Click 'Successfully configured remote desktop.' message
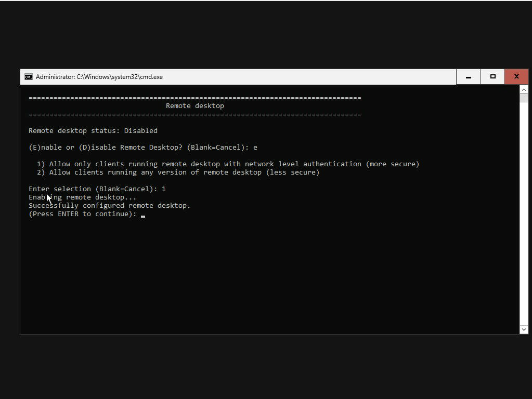The width and height of the screenshot is (532, 399). (109, 206)
